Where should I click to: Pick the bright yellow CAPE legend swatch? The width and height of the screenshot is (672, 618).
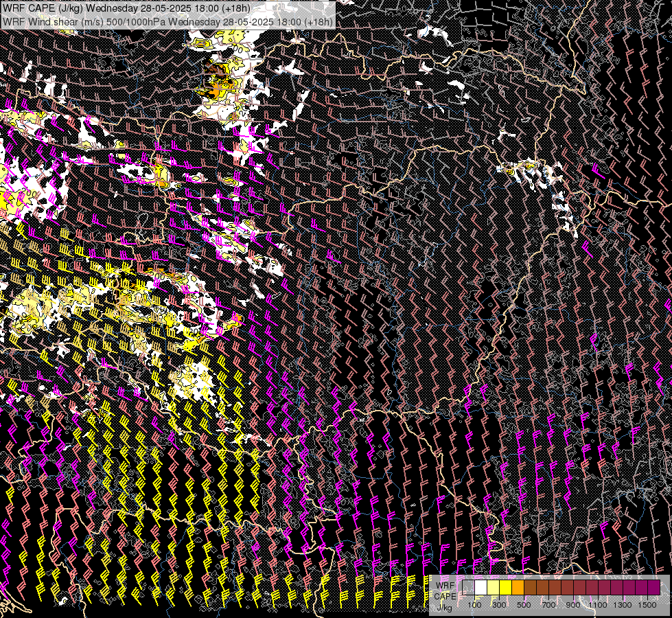(506, 587)
